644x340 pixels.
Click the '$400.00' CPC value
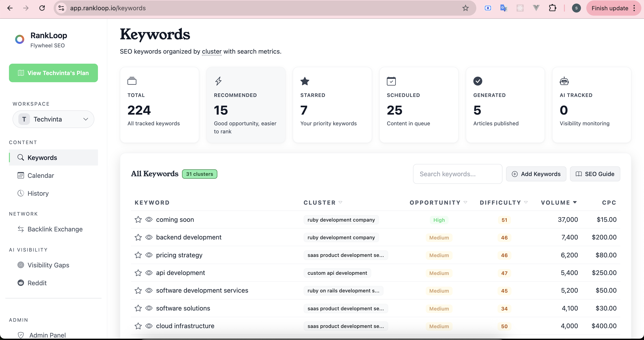[x=604, y=326]
